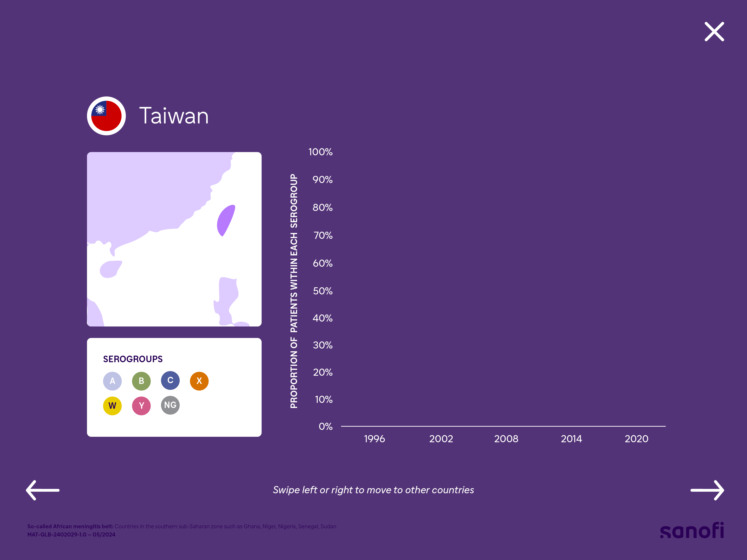Viewport: 747px width, 560px height.
Task: Toggle serogroup A circle
Action: pos(113,381)
